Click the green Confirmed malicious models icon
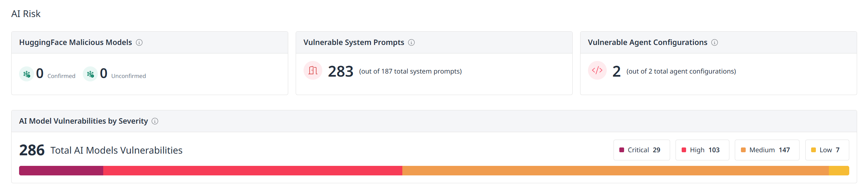Screen dimensions: 868x188 [27, 74]
